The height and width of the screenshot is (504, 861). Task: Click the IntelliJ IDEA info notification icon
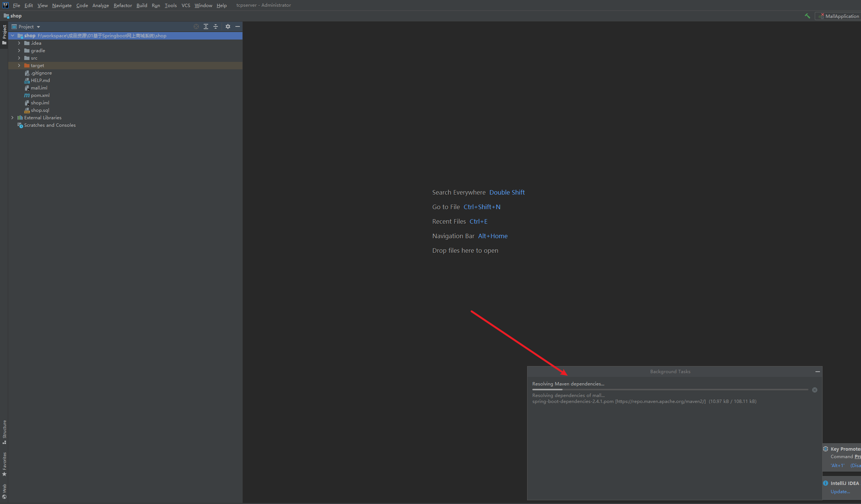[x=826, y=483]
